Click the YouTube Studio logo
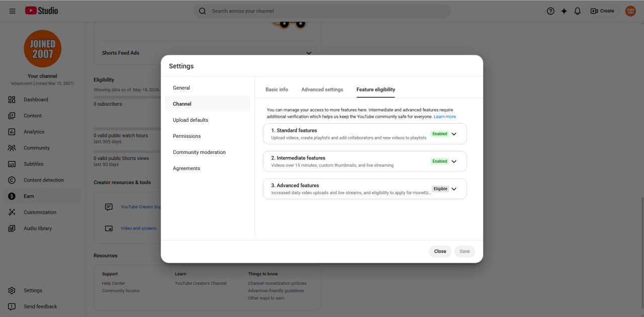The height and width of the screenshot is (317, 644). pos(42,11)
